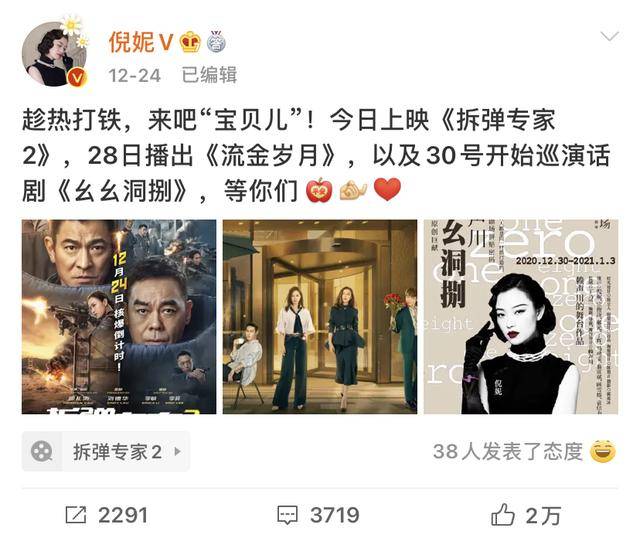View the 流金岁月 drama poster image
The width and height of the screenshot is (640, 538).
pyautogui.click(x=320, y=317)
